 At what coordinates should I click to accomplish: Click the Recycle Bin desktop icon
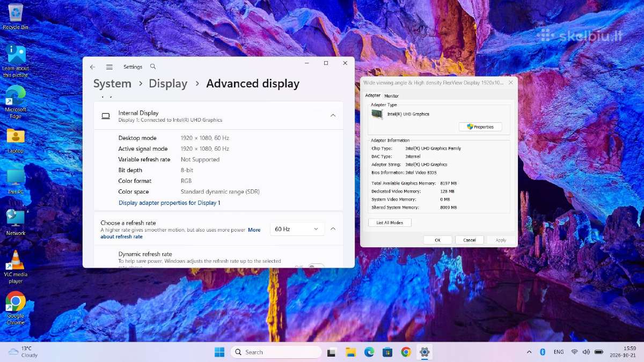16,17
